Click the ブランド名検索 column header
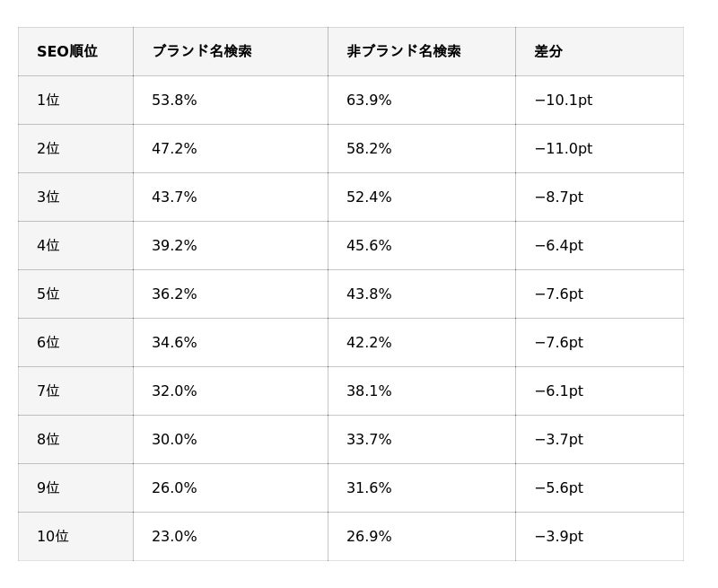 click(231, 51)
